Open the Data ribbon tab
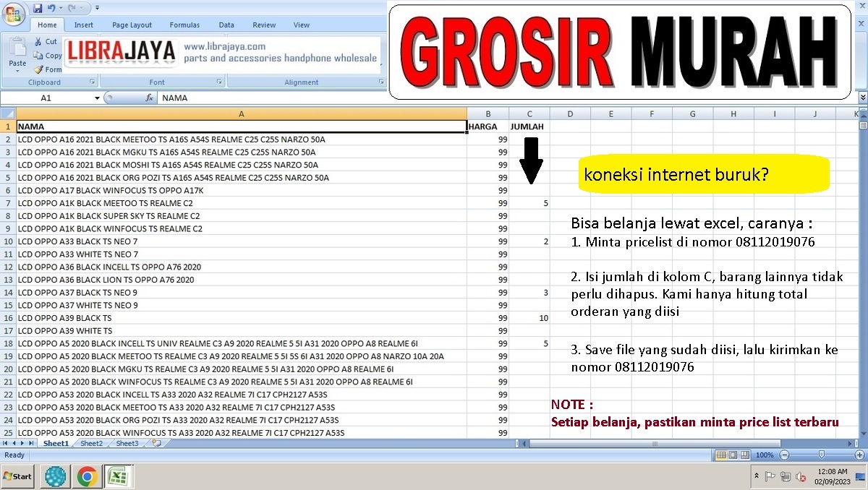The height and width of the screenshot is (490, 868). coord(226,25)
